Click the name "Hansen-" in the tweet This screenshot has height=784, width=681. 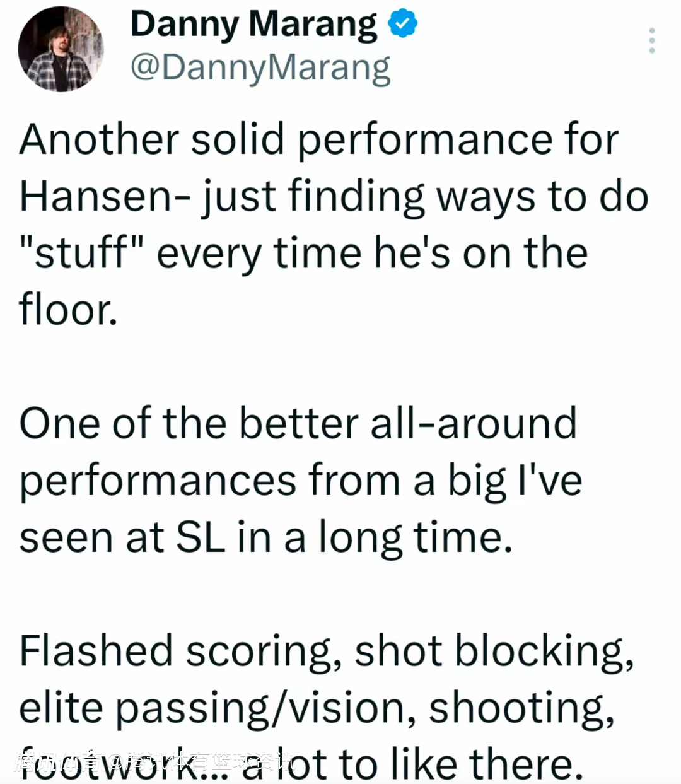pos(105,196)
